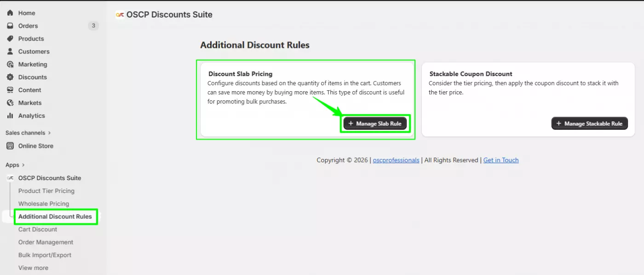The image size is (644, 275).
Task: Click the Discounts percent badge icon
Action: (x=10, y=77)
